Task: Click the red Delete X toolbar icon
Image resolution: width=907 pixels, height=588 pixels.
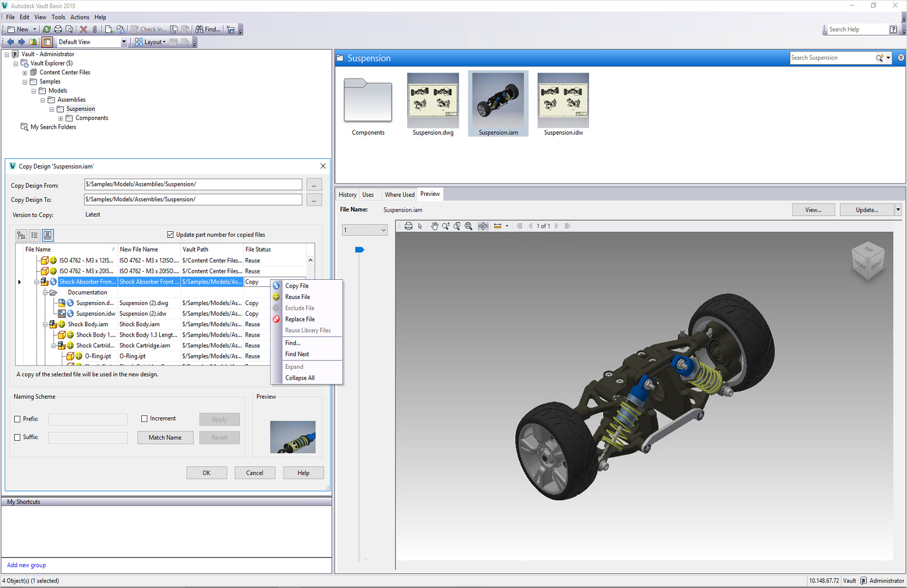Action: click(83, 29)
